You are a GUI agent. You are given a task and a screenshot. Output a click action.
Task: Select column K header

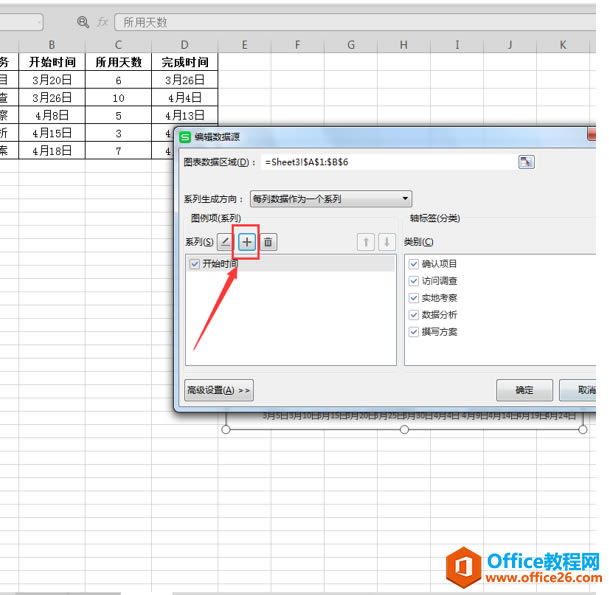point(563,45)
